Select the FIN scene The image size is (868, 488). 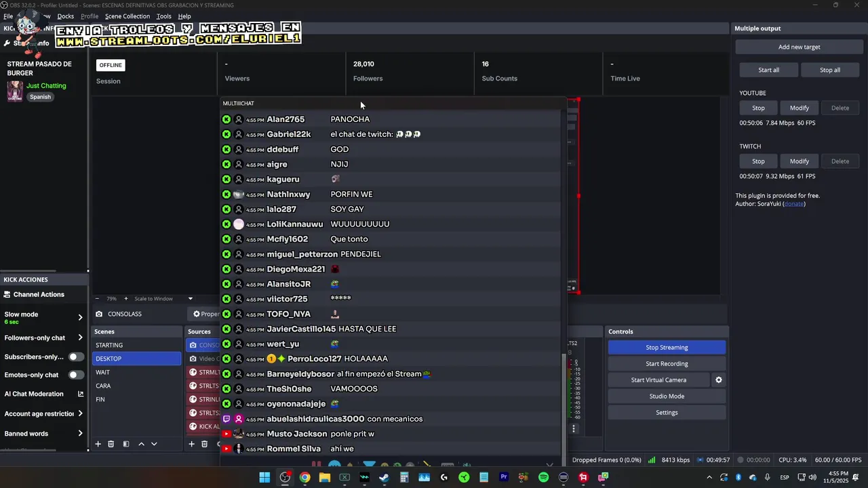tap(136, 399)
